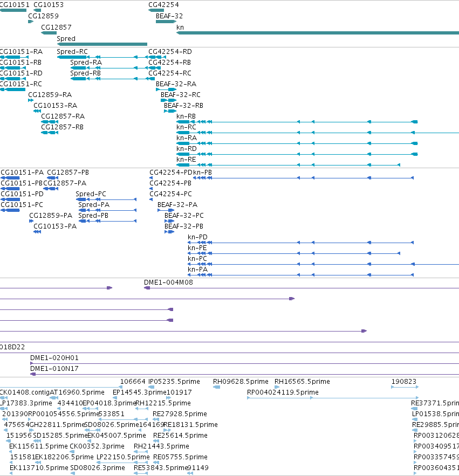Select EST RE27928.5prime
This screenshot has height=476, width=459.
[x=156, y=419]
